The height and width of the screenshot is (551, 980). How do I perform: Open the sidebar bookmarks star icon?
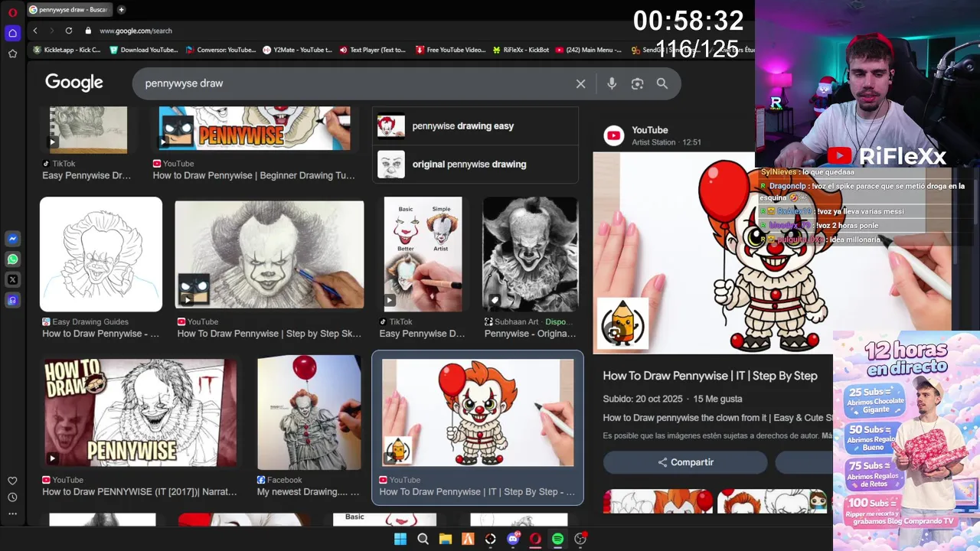12,54
